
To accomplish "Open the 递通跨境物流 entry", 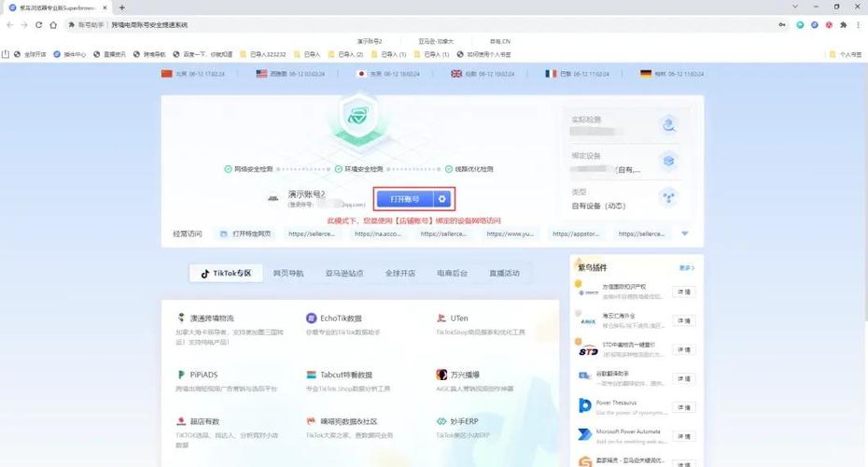I will point(205,318).
